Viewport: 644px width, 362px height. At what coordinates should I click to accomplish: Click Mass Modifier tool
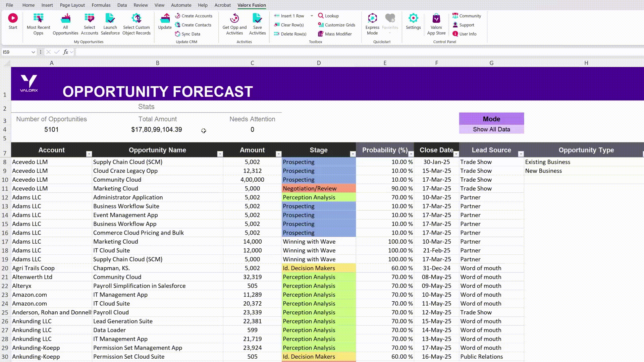335,34
